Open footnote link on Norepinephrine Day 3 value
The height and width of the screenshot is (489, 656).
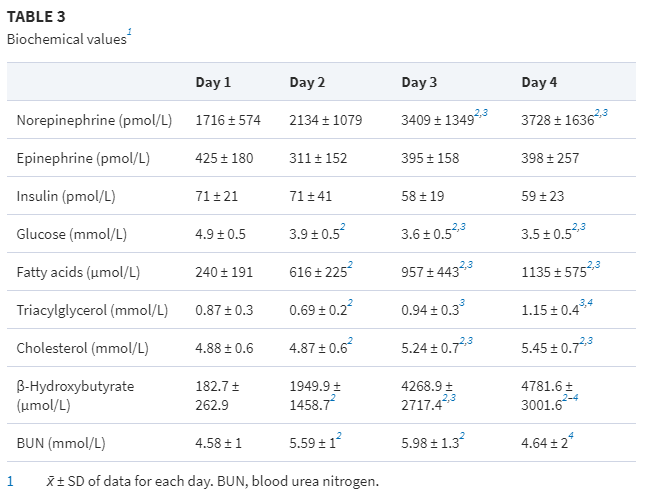click(481, 114)
